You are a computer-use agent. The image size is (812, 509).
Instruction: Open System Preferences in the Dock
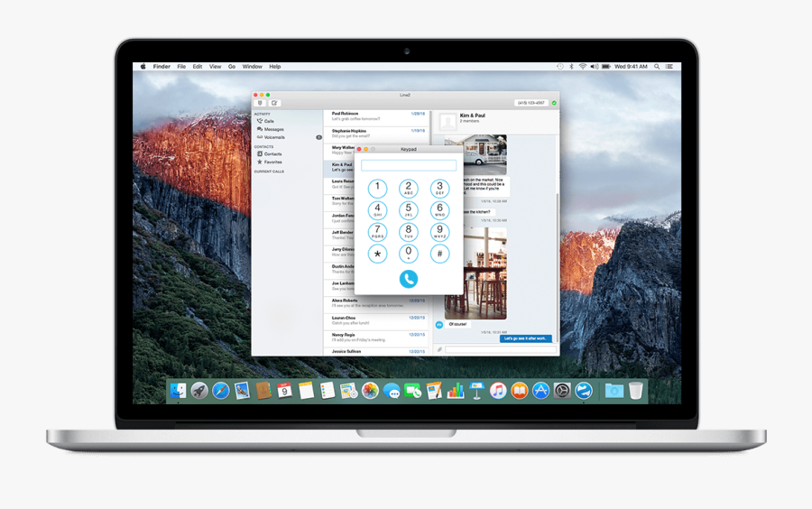[x=562, y=391]
